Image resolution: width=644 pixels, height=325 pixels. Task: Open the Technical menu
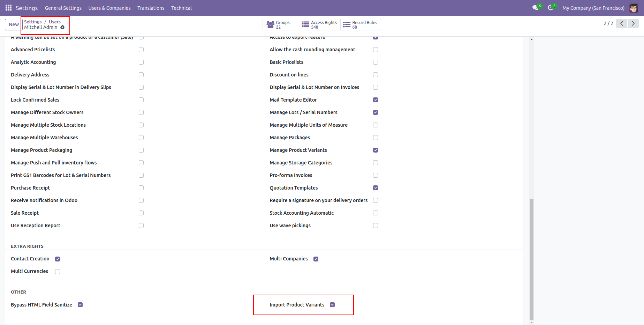point(181,8)
